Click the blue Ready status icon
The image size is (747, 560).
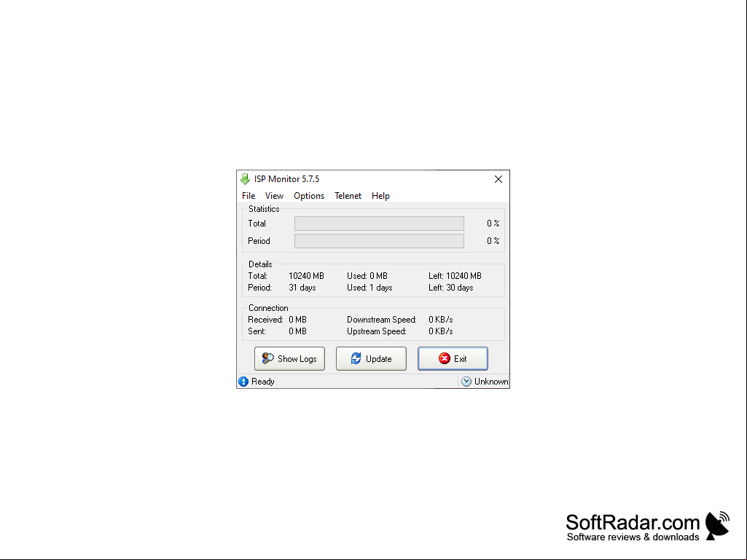coord(243,382)
